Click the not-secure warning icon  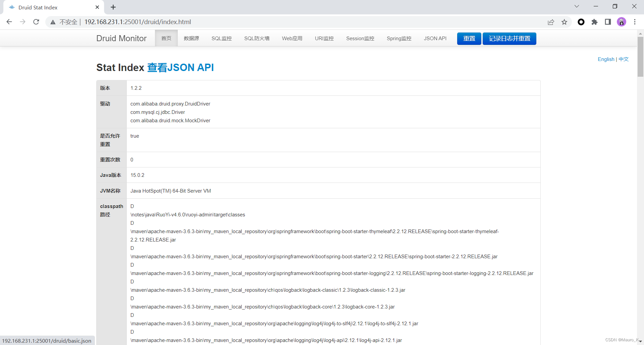tap(53, 22)
